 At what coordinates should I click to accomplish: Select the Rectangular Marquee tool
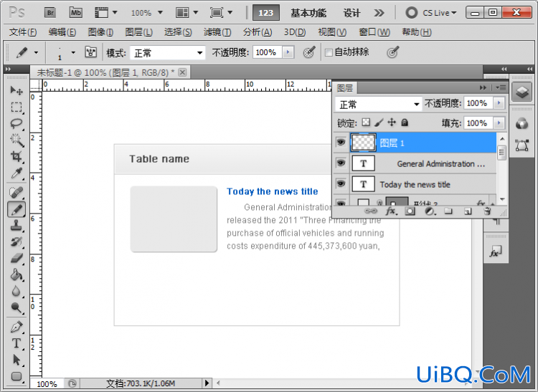[x=16, y=107]
